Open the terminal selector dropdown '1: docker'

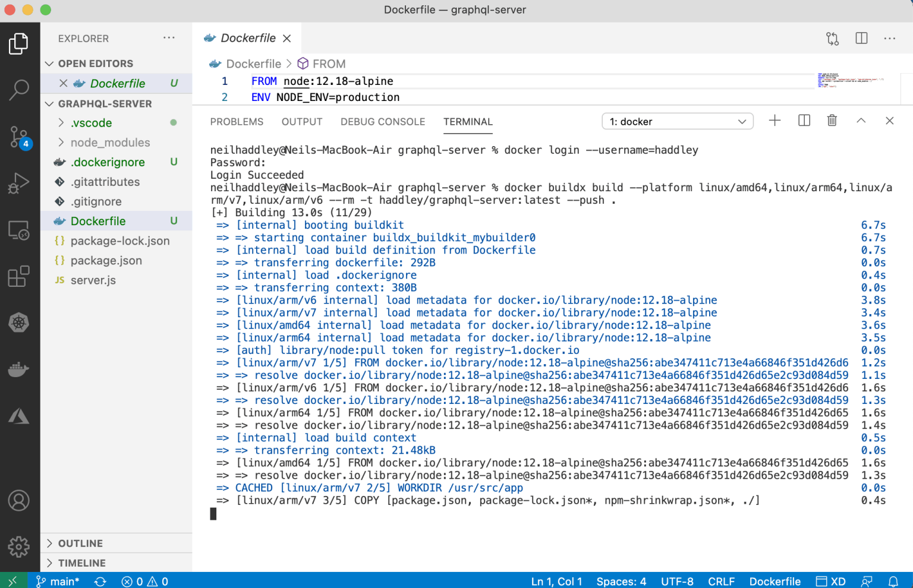click(x=678, y=121)
